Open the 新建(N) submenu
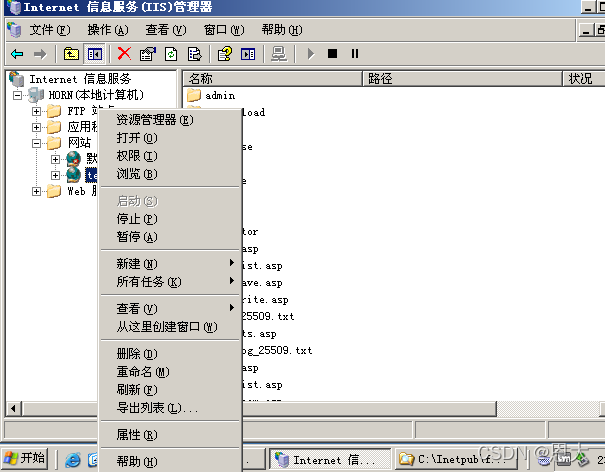This screenshot has width=605, height=472. (170, 264)
